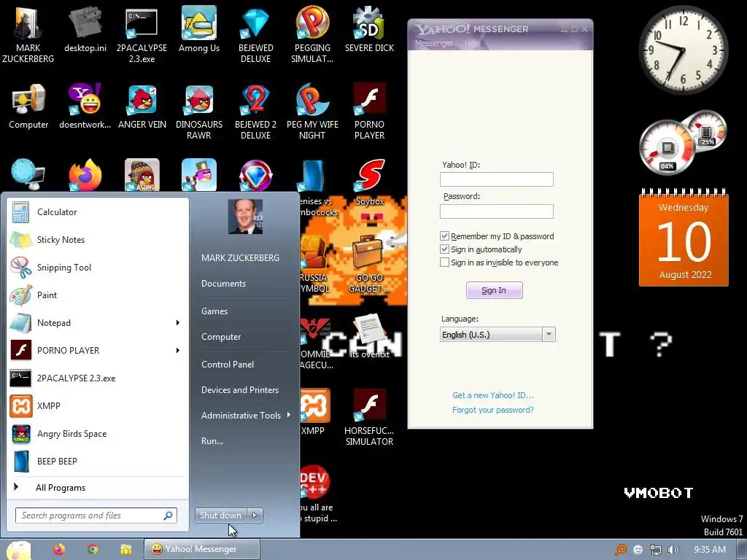Click the Shut down button
747x560 pixels.
(x=221, y=516)
